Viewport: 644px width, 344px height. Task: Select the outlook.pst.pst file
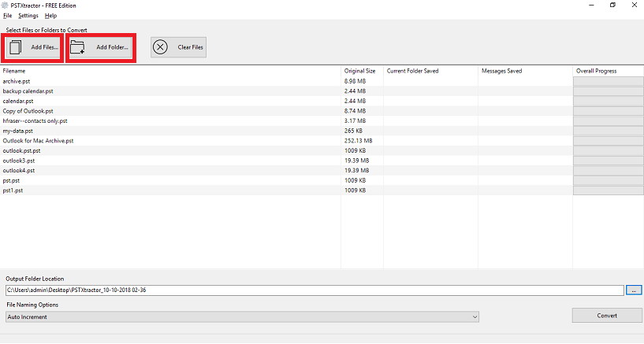click(x=21, y=151)
